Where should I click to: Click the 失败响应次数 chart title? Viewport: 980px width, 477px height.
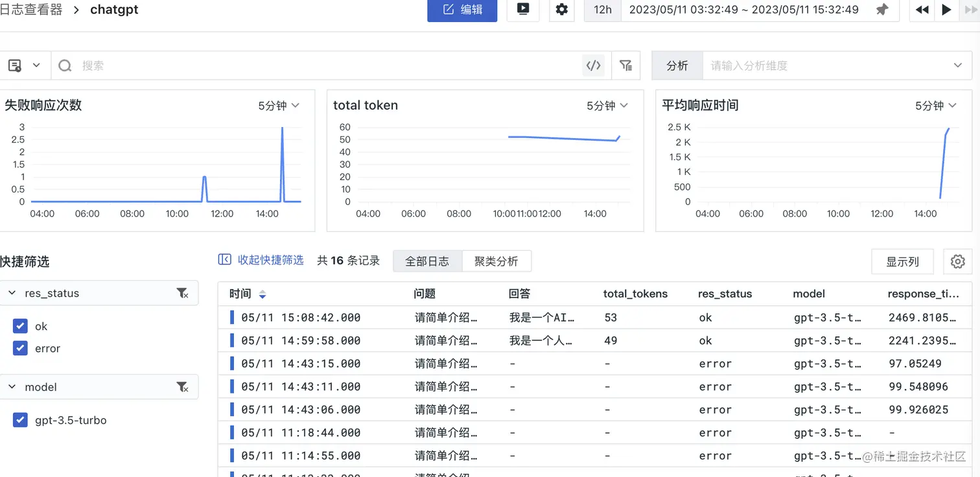43,105
